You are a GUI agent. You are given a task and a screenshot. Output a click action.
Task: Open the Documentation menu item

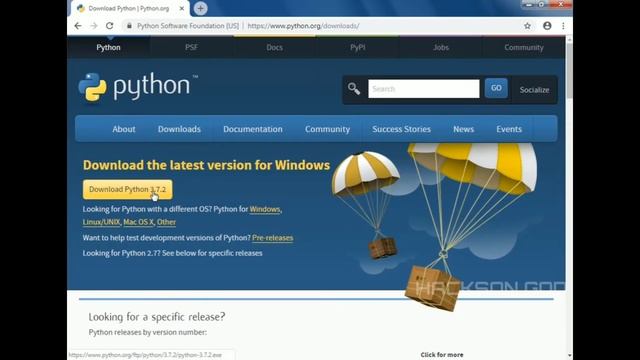pyautogui.click(x=253, y=129)
